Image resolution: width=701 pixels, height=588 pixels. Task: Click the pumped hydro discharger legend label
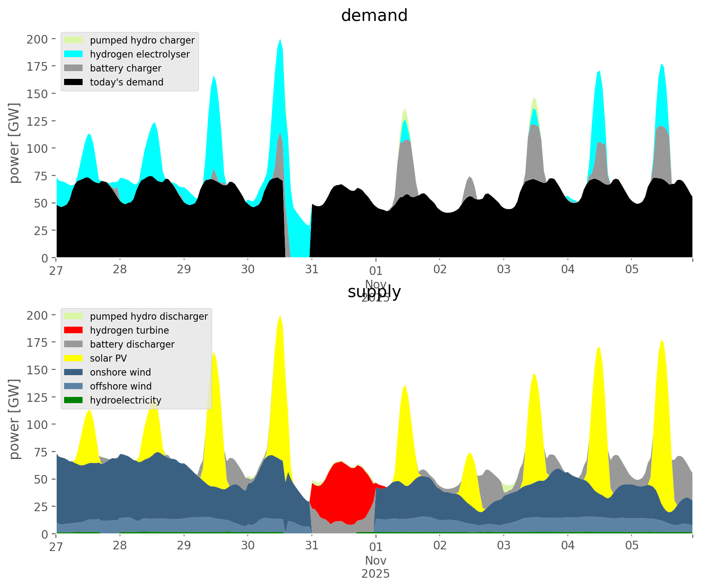coord(149,316)
